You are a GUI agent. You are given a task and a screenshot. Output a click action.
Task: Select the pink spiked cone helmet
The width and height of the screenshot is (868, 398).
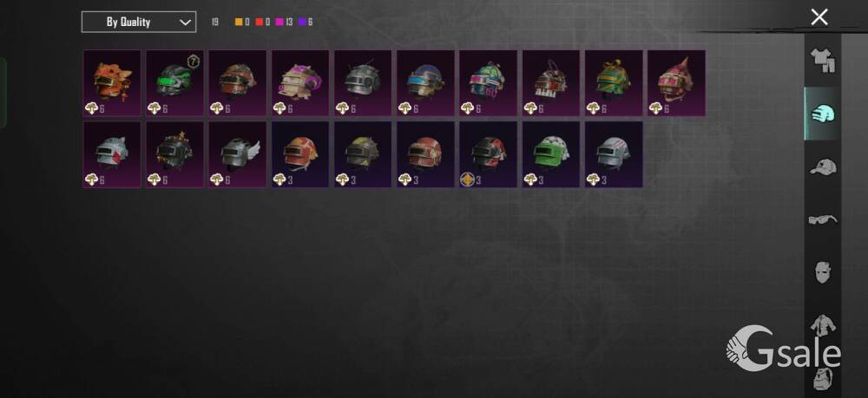(676, 83)
